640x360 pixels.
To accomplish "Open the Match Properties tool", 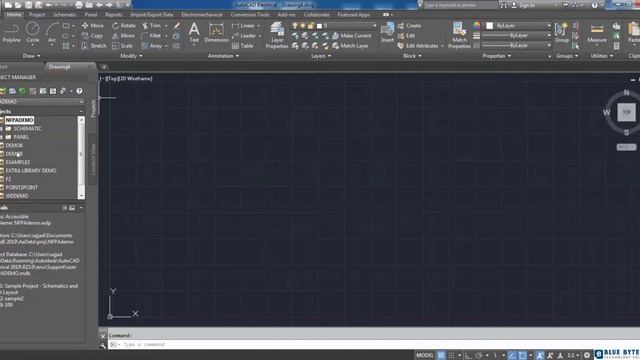I will coord(460,35).
